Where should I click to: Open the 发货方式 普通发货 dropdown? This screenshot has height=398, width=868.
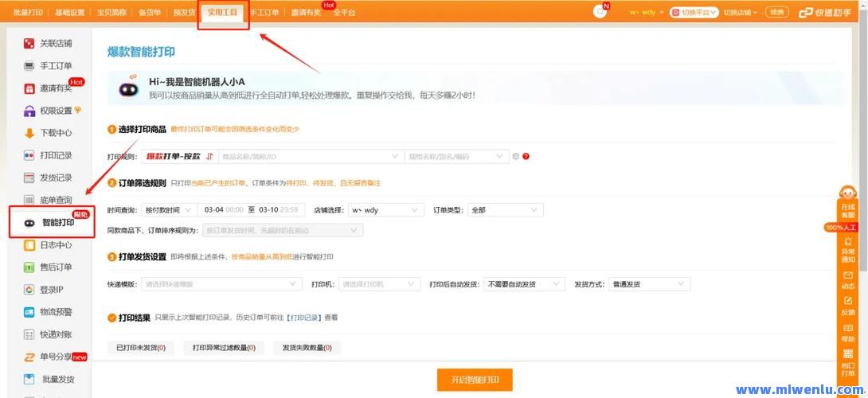click(x=649, y=284)
